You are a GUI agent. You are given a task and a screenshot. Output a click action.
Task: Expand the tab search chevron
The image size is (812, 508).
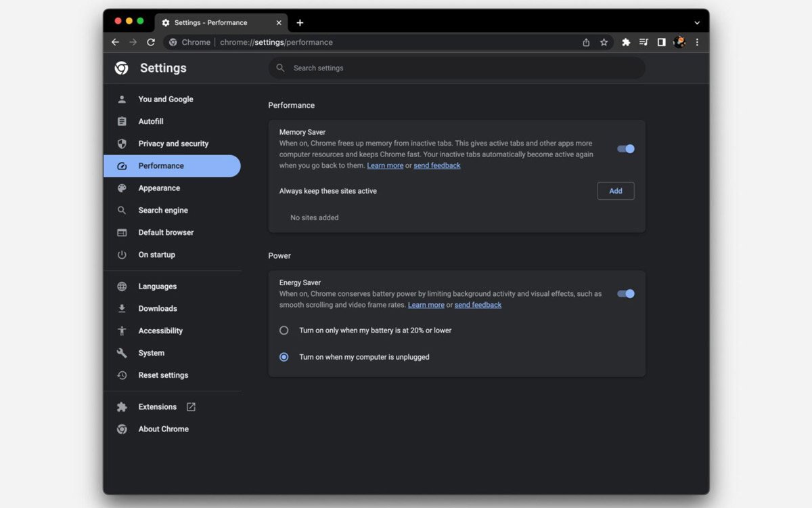(697, 22)
